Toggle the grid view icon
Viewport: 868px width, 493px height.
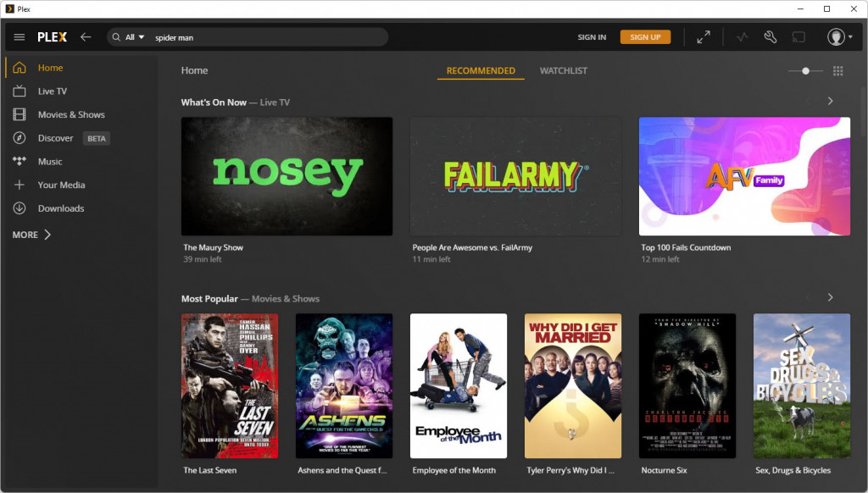pos(838,71)
